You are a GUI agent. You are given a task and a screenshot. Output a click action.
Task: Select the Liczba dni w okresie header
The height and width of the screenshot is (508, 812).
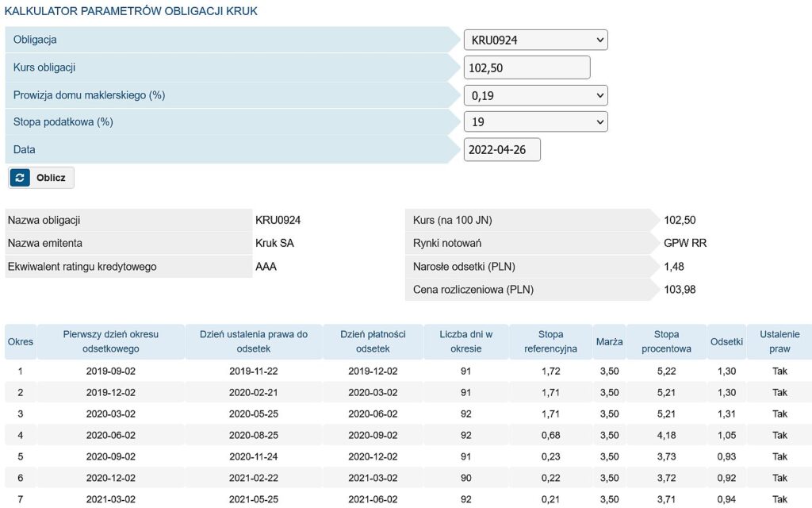[x=466, y=342]
